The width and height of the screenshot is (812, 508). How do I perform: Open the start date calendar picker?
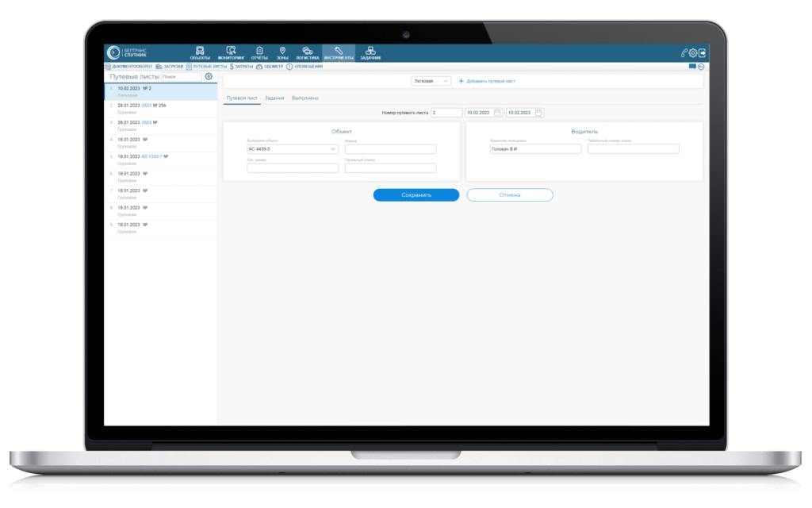click(x=497, y=113)
